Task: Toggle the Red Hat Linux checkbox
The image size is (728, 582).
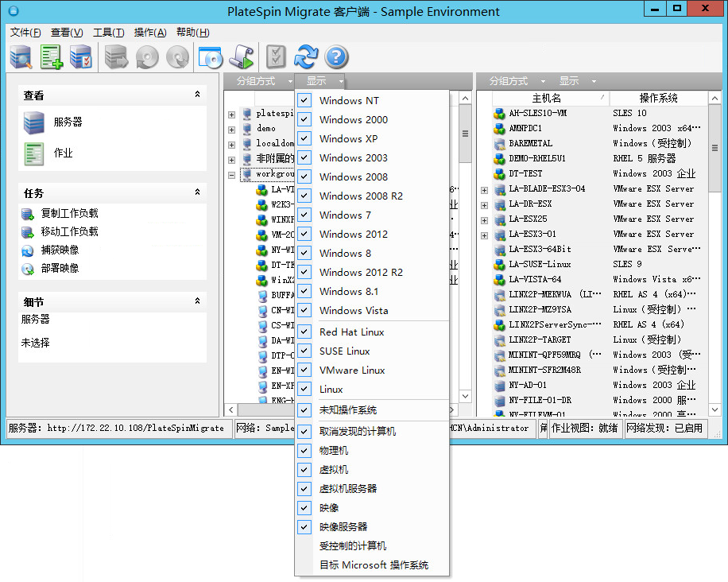Action: point(304,332)
